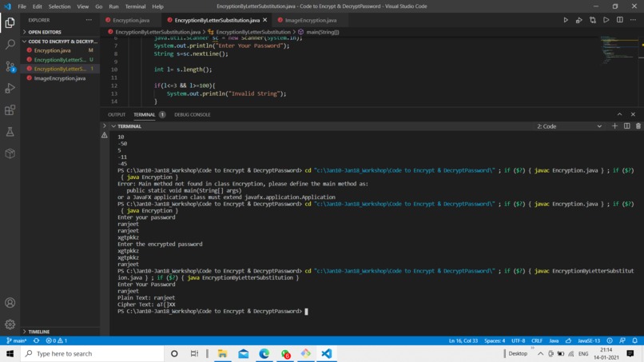The image size is (644, 362).
Task: Switch to the Output panel tab
Action: point(117,114)
